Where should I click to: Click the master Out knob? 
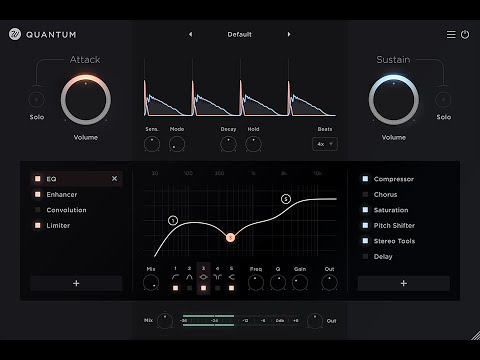[315, 321]
